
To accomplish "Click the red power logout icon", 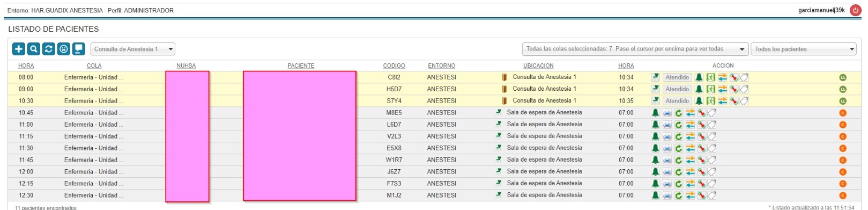I will click(x=855, y=10).
